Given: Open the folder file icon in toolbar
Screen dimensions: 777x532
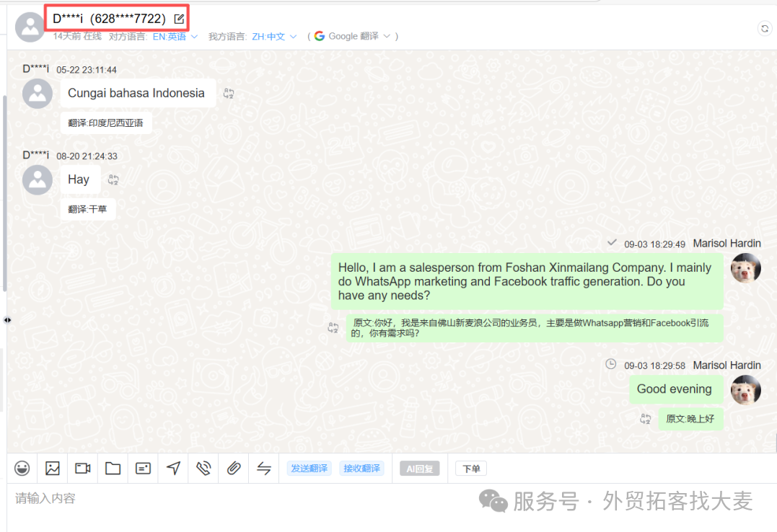Looking at the screenshot, I should coord(113,468).
